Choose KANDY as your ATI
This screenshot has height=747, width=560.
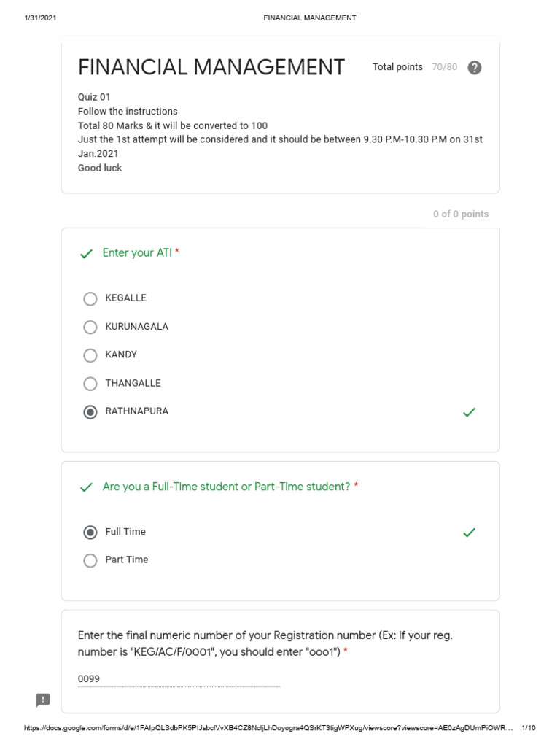[x=90, y=355]
